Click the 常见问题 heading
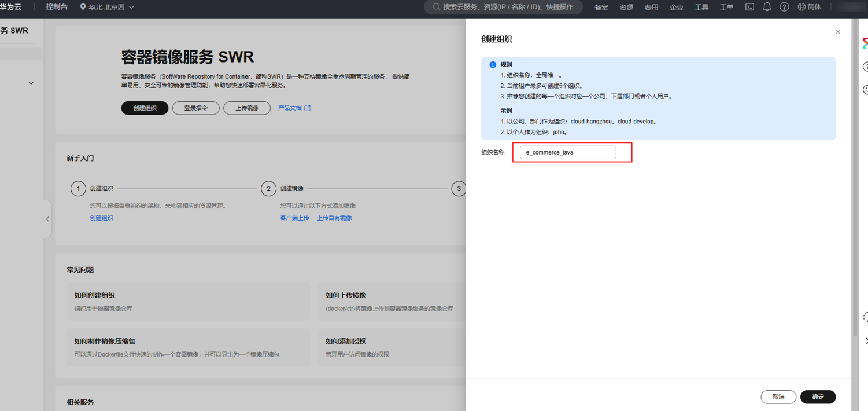The width and height of the screenshot is (868, 411). point(80,270)
